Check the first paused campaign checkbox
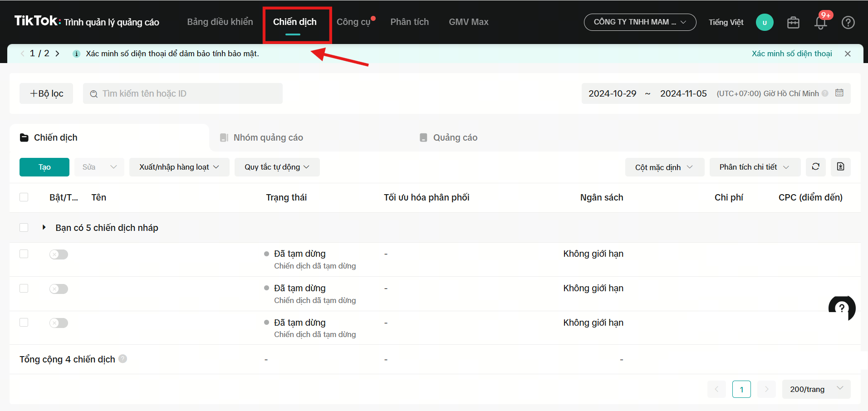 [24, 254]
